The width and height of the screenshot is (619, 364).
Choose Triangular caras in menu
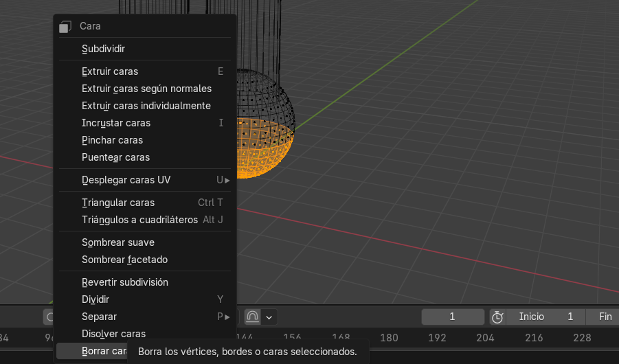(118, 203)
